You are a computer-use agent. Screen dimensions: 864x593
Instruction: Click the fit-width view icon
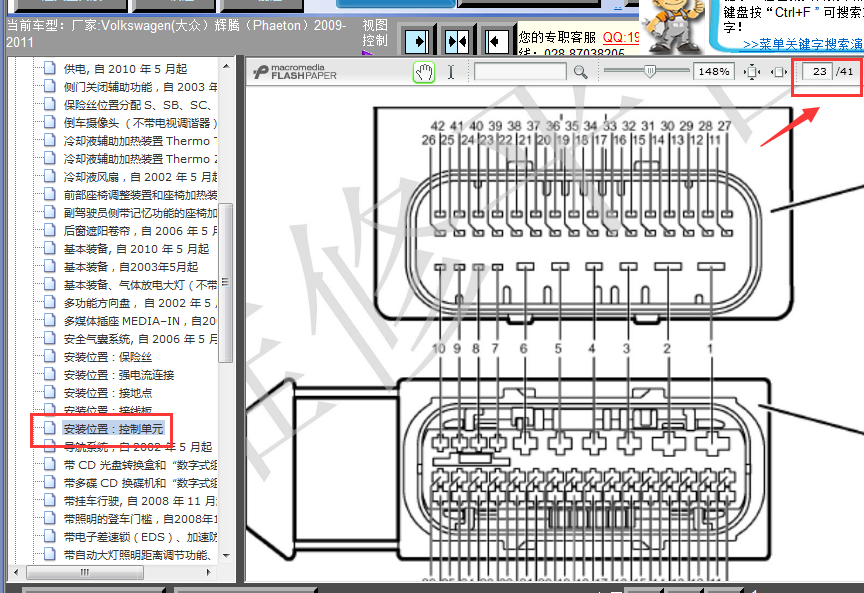(779, 72)
